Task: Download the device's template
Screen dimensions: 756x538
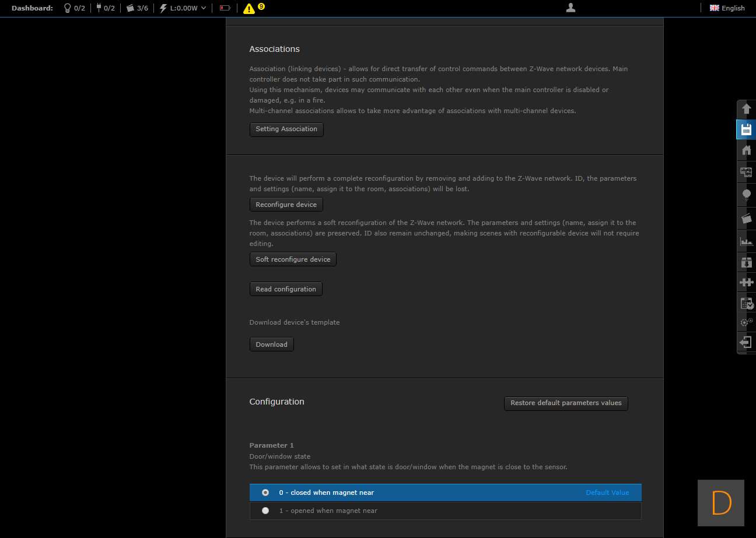Action: (x=271, y=344)
